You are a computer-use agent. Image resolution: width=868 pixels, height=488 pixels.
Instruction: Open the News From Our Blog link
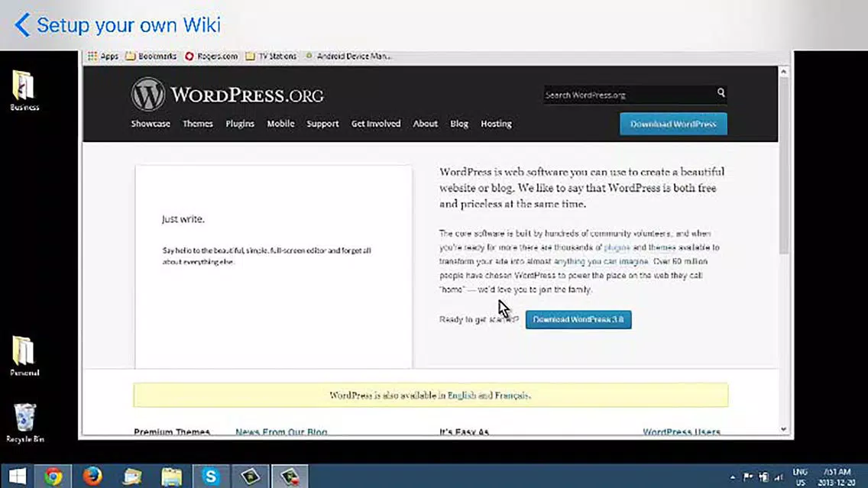[281, 431]
